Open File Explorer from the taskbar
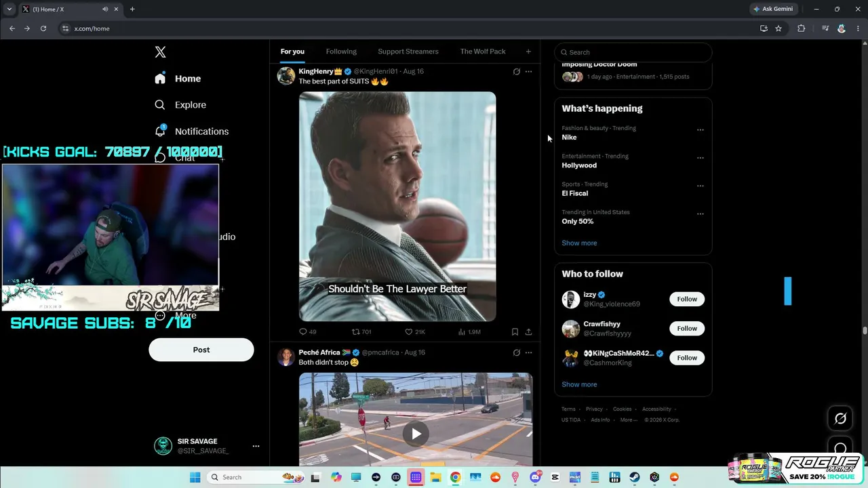The image size is (868, 488). click(x=435, y=477)
